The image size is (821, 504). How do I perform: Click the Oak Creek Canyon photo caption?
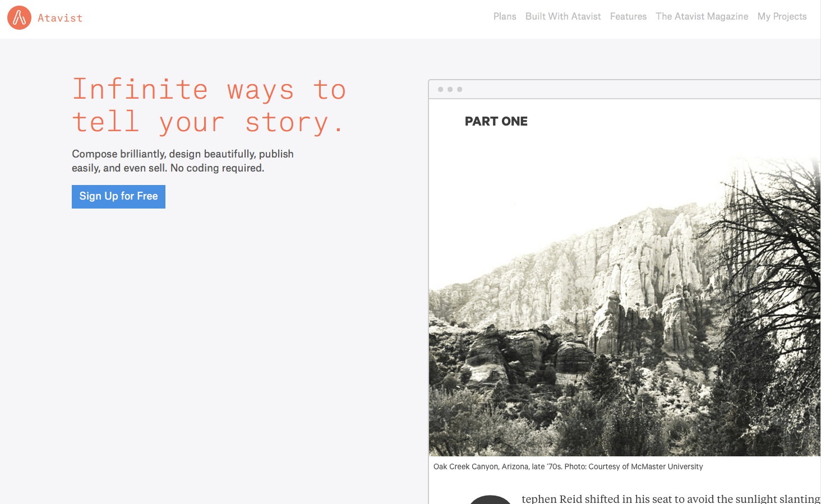[568, 466]
